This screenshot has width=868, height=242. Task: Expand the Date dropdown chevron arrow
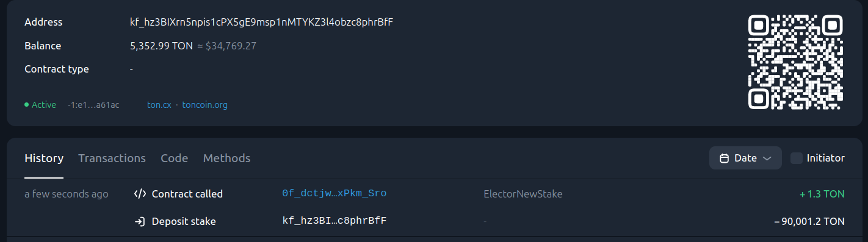(768, 158)
